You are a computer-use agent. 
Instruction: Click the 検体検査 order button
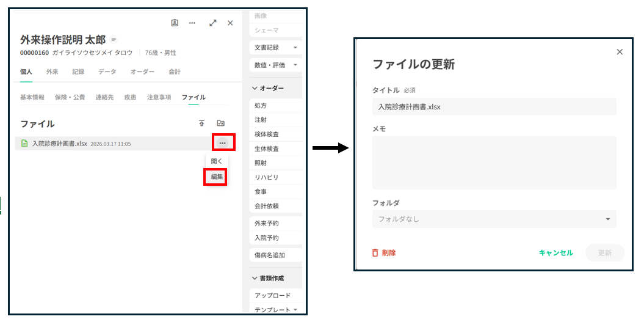[275, 134]
